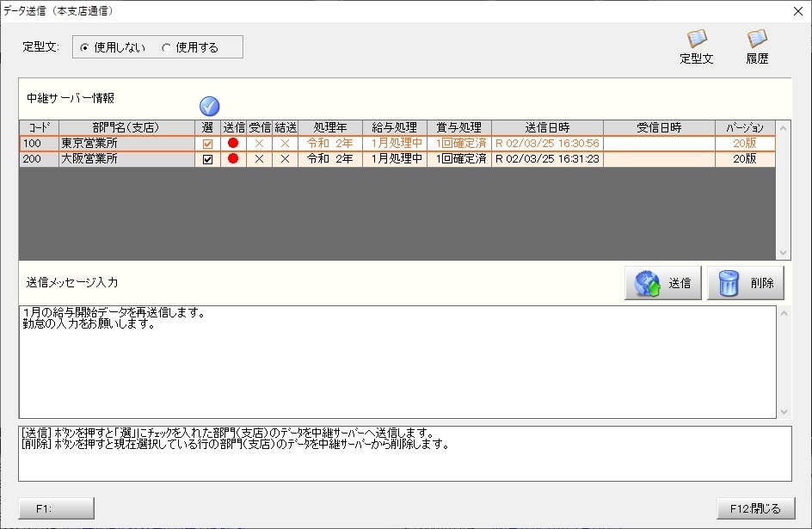Select the 大阪営業所 name cell
The image size is (812, 529).
point(127,159)
